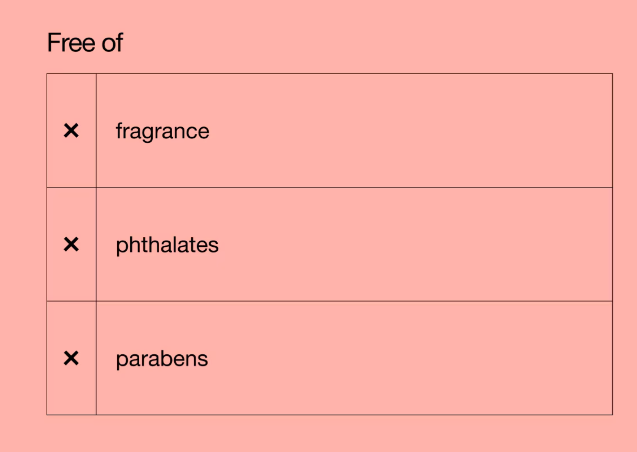Click vertical divider in the phthalates row
The height and width of the screenshot is (452, 637).
[96, 245]
